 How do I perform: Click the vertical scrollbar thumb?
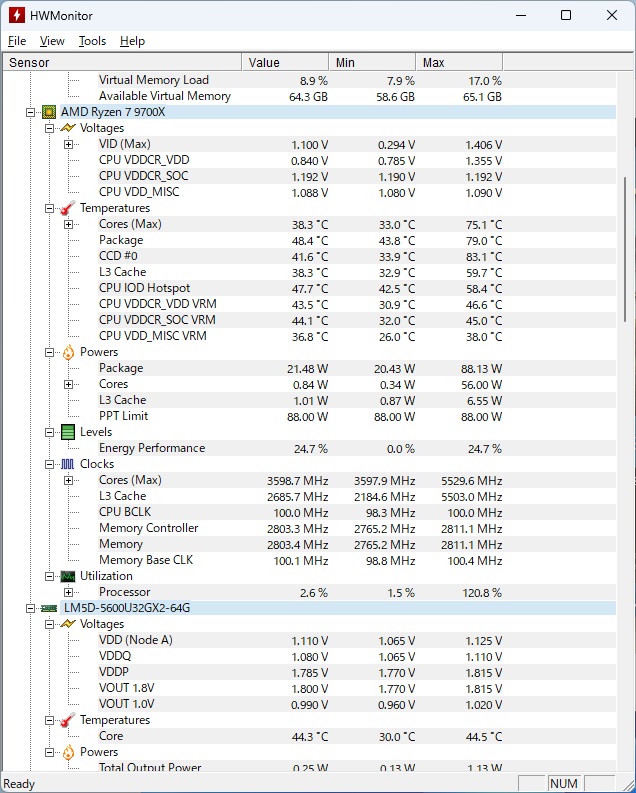tap(625, 249)
